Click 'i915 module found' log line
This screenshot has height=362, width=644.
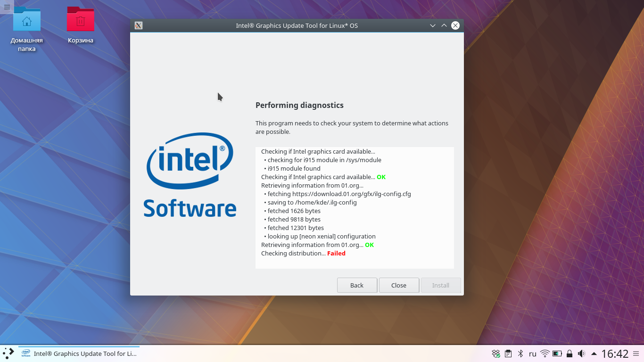294,168
